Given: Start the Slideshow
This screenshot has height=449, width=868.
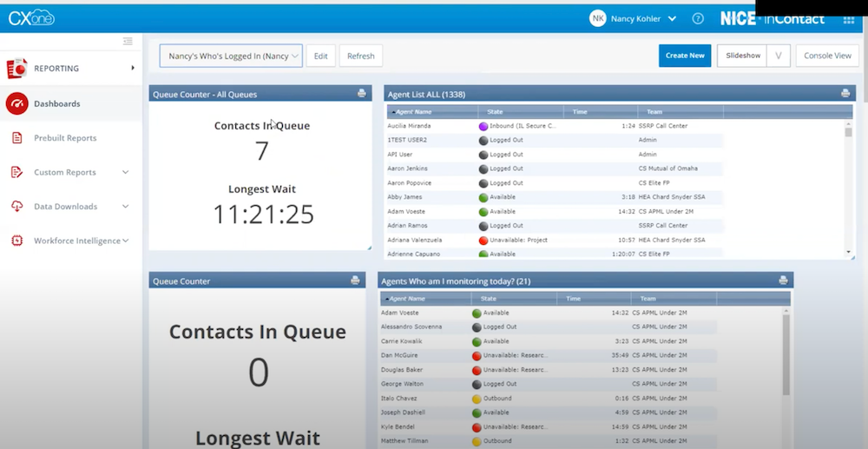Looking at the screenshot, I should [743, 56].
